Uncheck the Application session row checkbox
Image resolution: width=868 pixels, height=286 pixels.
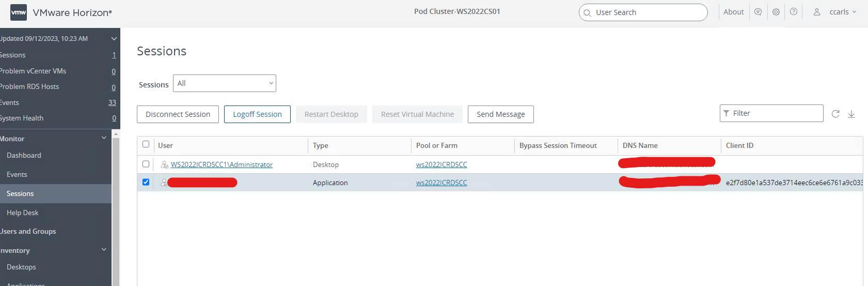pos(146,182)
